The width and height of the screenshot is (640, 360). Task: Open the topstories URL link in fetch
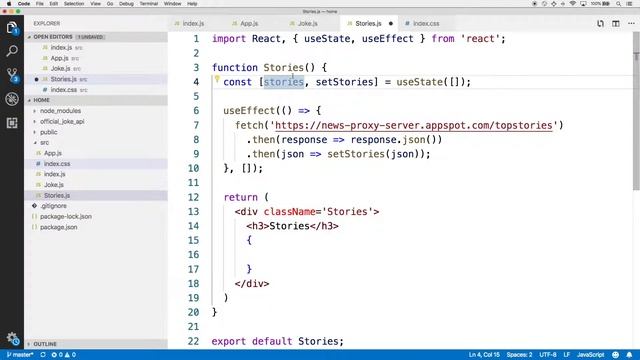413,125
